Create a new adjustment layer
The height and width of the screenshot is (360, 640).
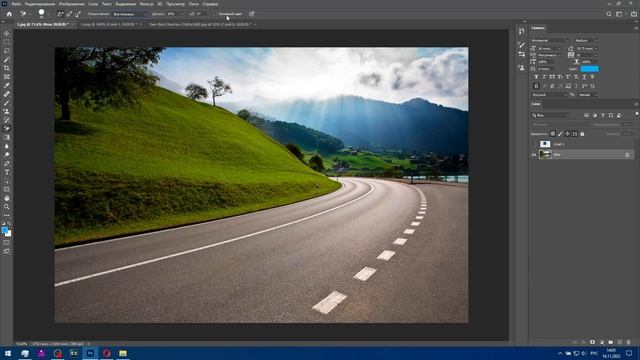[x=602, y=342]
